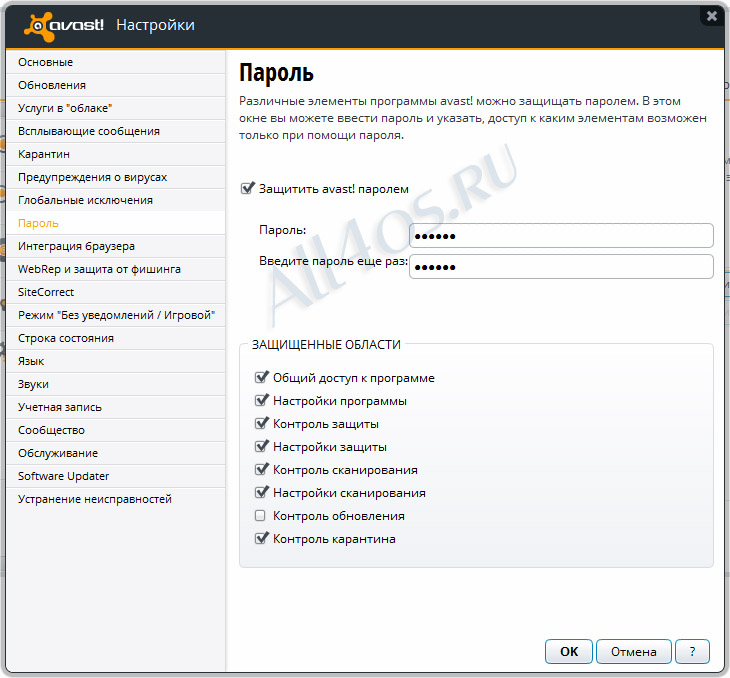The height and width of the screenshot is (678, 730).
Task: Uncheck "Контроль сканирования" checkbox
Action: tap(262, 469)
